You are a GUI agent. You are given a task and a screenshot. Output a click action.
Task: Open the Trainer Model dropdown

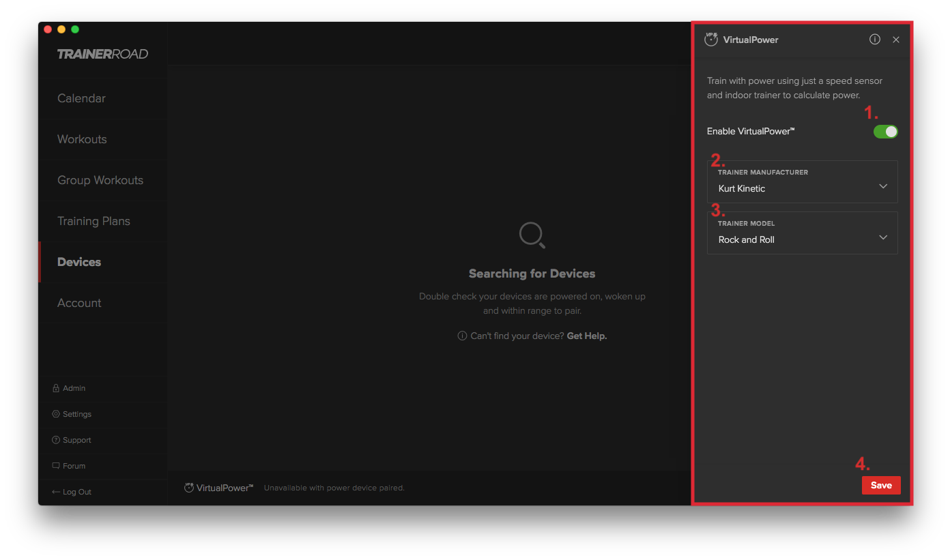tap(802, 233)
